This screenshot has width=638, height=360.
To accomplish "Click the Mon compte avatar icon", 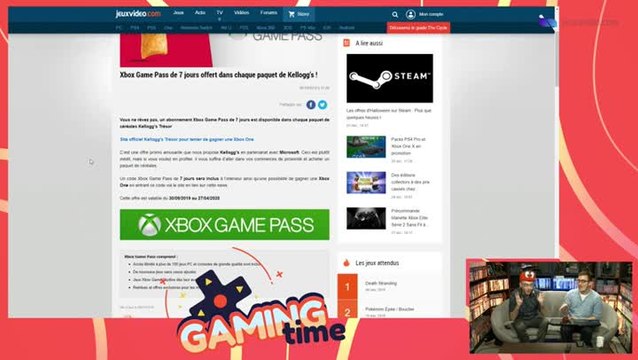I will point(411,15).
